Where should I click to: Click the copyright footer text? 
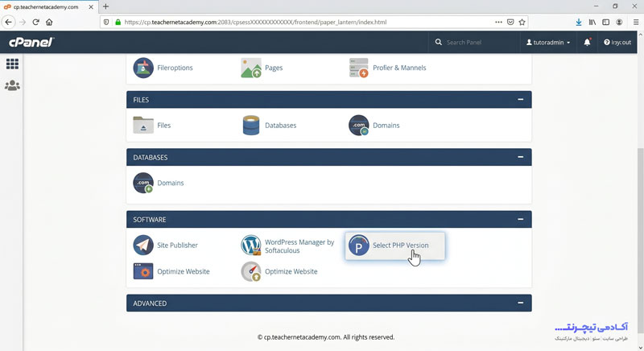(x=326, y=337)
